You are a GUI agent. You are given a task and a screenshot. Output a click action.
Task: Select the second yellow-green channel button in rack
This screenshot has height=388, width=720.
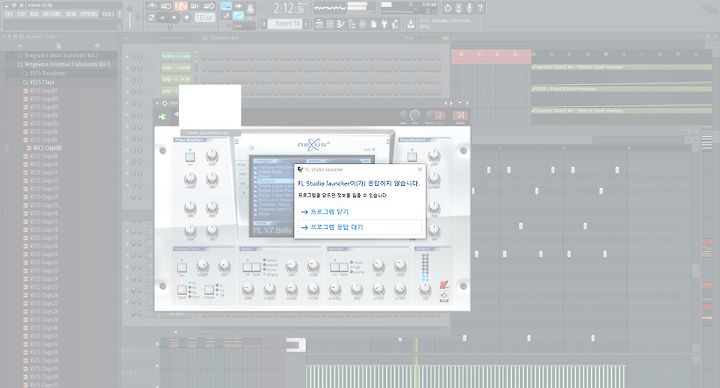pos(176,68)
